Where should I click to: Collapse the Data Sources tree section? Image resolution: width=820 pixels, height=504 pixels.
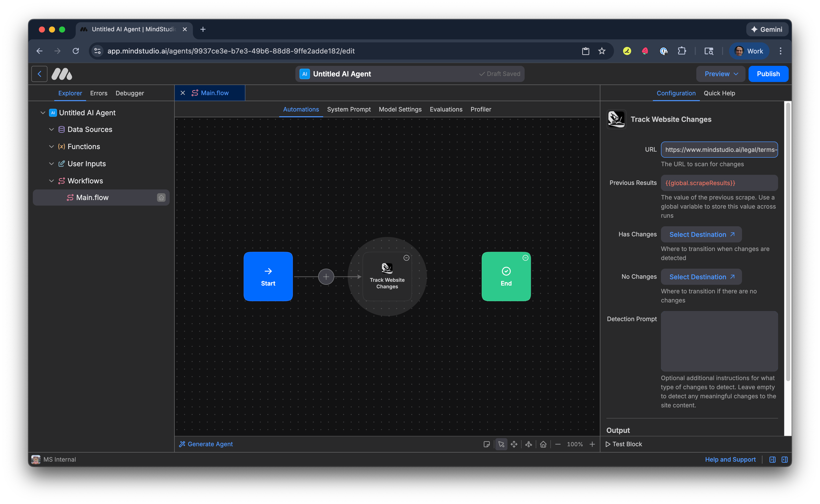tap(51, 129)
